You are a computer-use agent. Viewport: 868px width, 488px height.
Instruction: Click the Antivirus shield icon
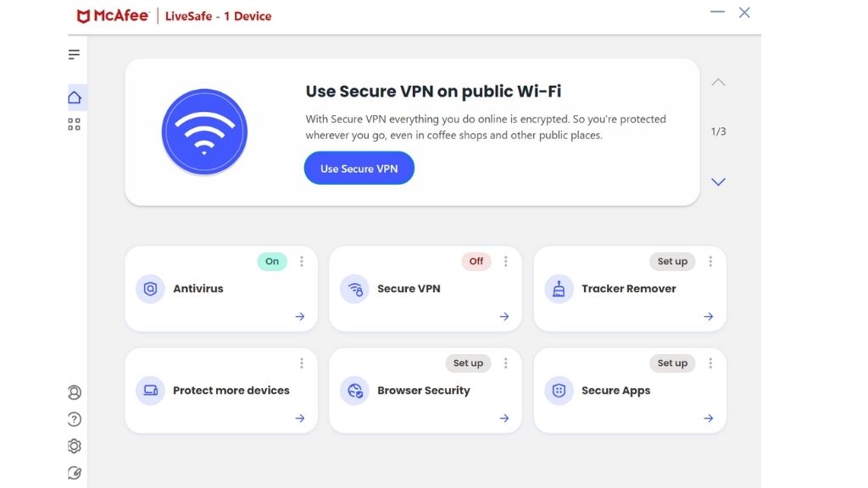click(150, 289)
